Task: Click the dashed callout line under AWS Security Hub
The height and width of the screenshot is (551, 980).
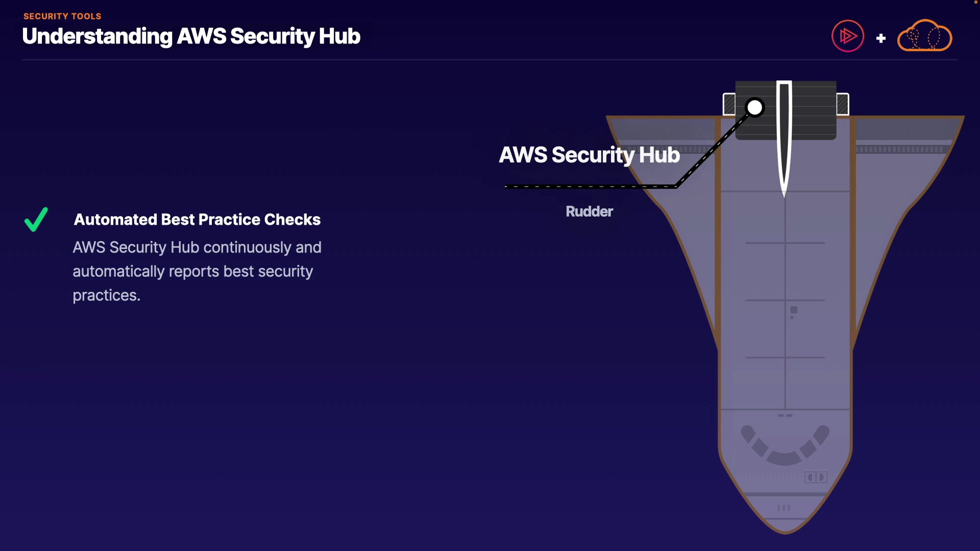Action: click(x=587, y=187)
